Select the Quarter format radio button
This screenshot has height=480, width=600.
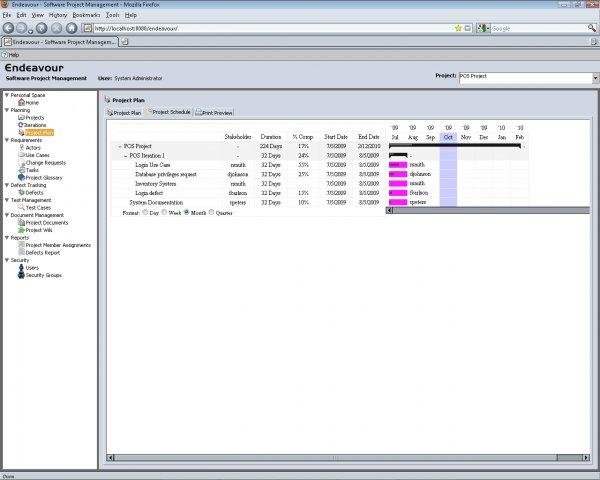point(212,212)
